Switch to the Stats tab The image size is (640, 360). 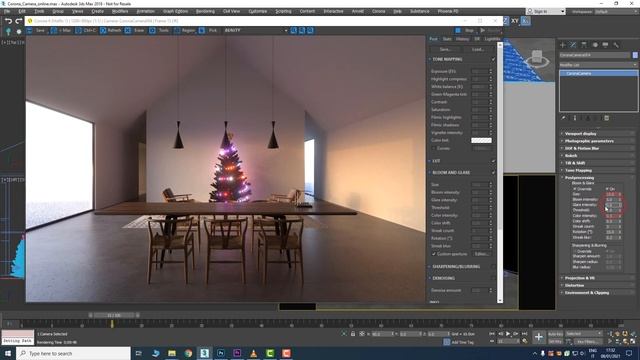pyautogui.click(x=447, y=39)
